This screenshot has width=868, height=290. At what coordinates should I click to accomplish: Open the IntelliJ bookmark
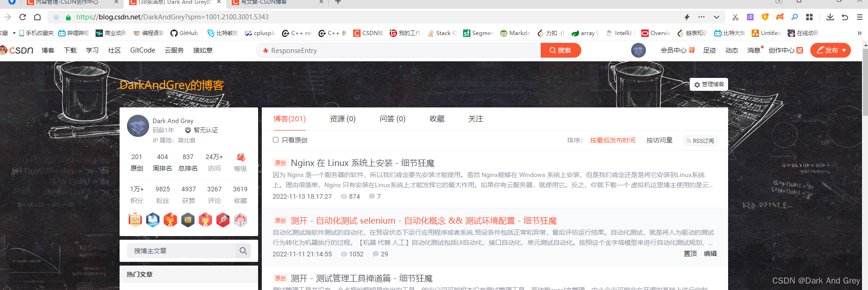pyautogui.click(x=620, y=33)
